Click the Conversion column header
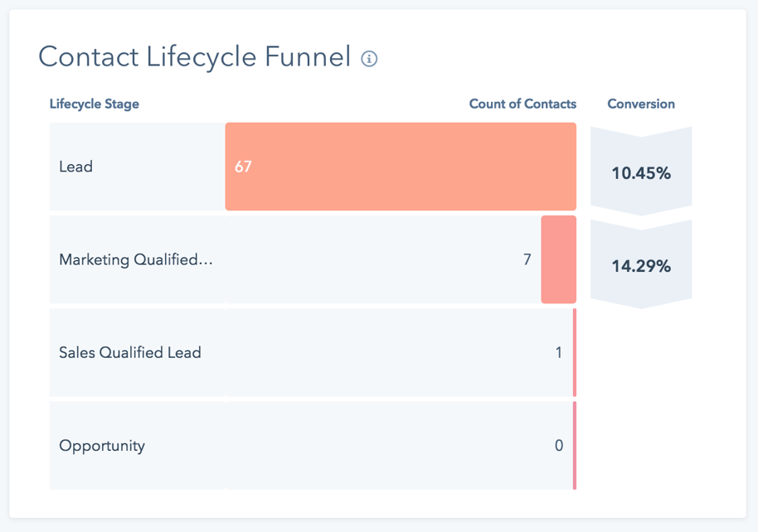The image size is (758, 532). 640,104
